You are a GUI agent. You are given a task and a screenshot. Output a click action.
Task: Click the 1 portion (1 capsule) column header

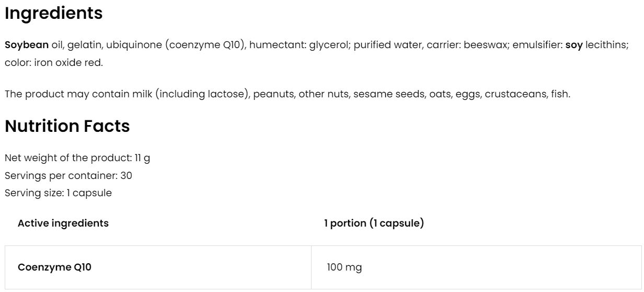[x=374, y=223]
